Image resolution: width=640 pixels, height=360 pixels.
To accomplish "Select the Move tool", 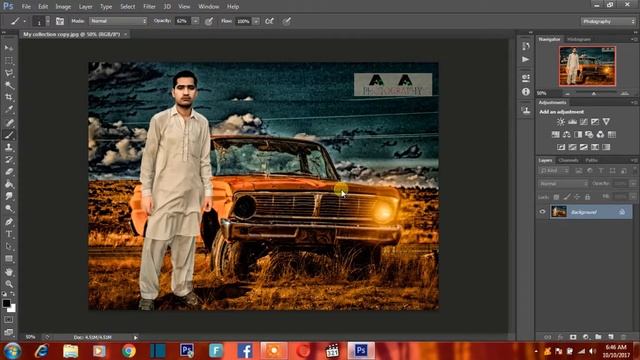I will tap(9, 48).
